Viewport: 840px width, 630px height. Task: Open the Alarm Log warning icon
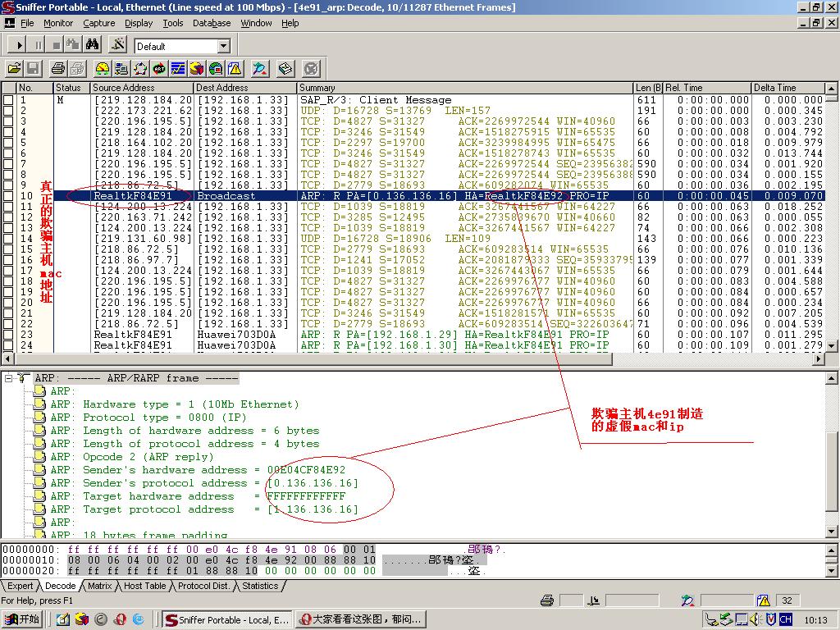[235, 69]
